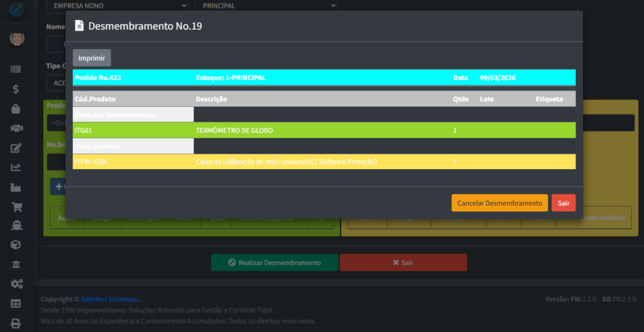Viewport: 644px width, 332px height.
Task: Click the Realizar Desmembramento button
Action: [x=274, y=263]
